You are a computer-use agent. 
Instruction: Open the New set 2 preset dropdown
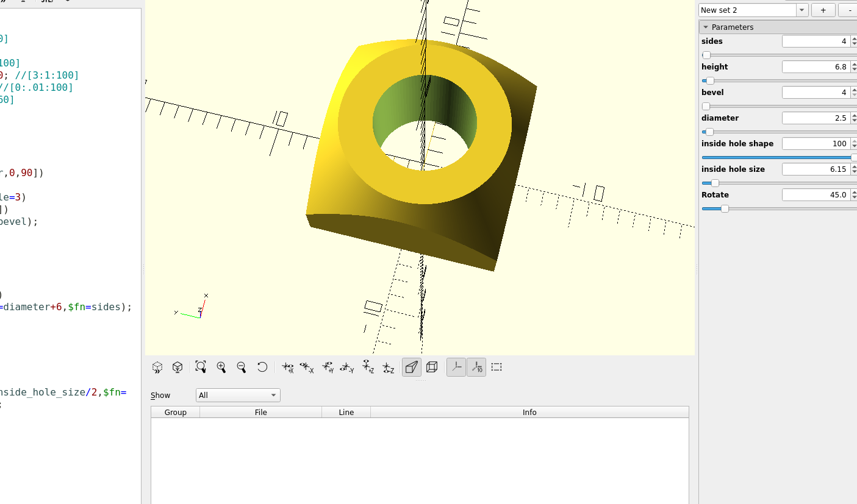click(801, 10)
